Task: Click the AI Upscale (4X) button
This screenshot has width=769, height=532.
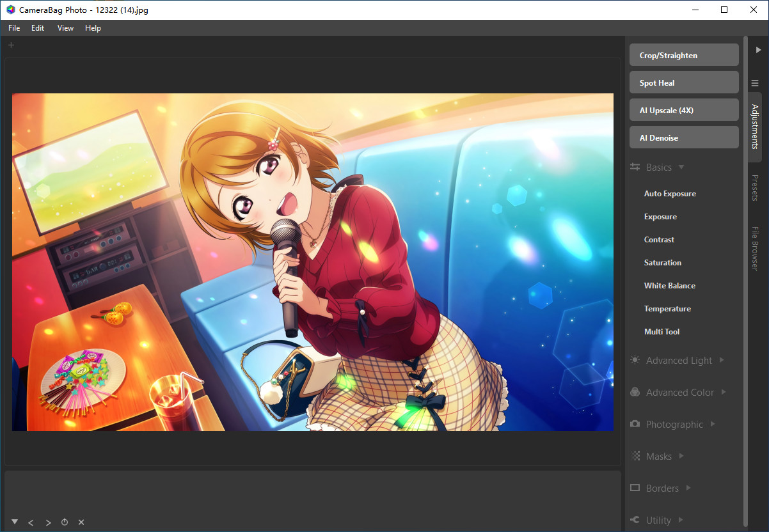Action: pyautogui.click(x=684, y=110)
